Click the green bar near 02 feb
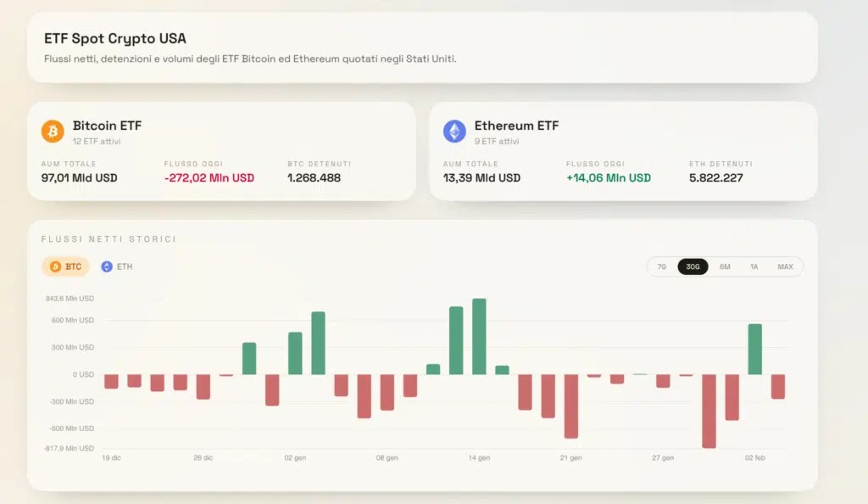This screenshot has width=868, height=504. coord(754,349)
